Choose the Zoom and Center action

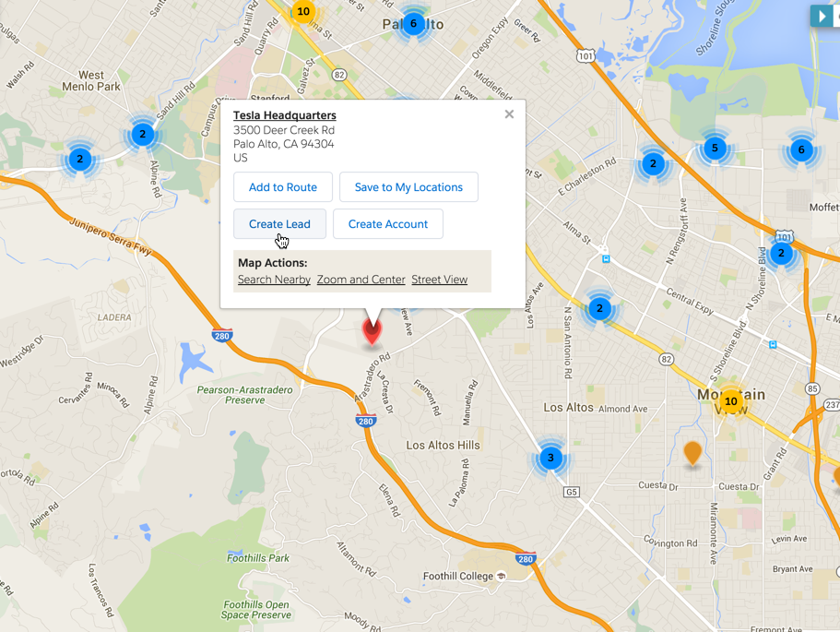(x=361, y=280)
